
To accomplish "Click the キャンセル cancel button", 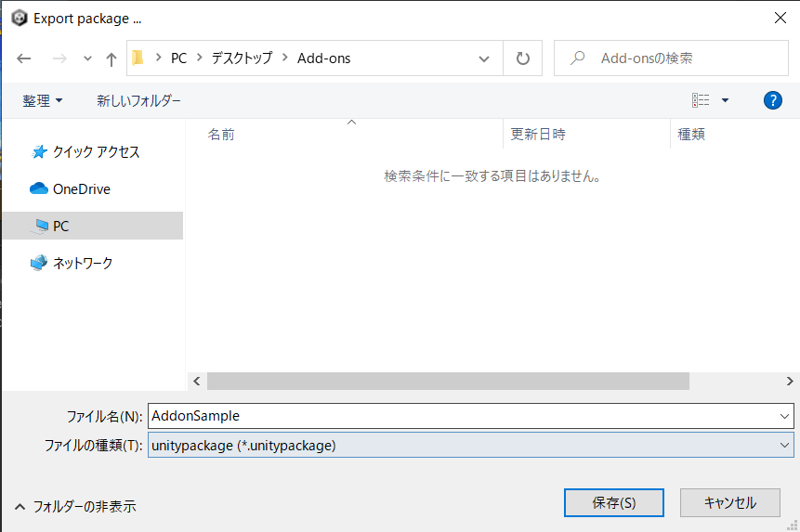I will click(x=729, y=502).
